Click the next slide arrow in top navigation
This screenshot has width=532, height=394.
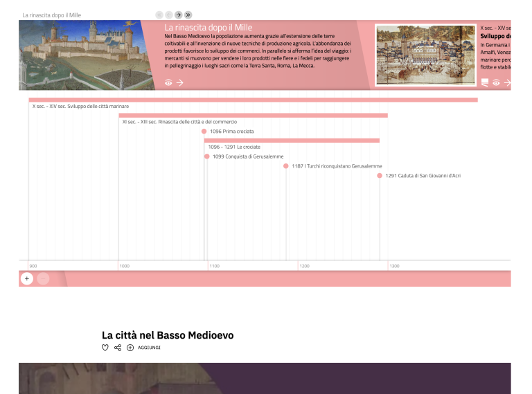[178, 15]
